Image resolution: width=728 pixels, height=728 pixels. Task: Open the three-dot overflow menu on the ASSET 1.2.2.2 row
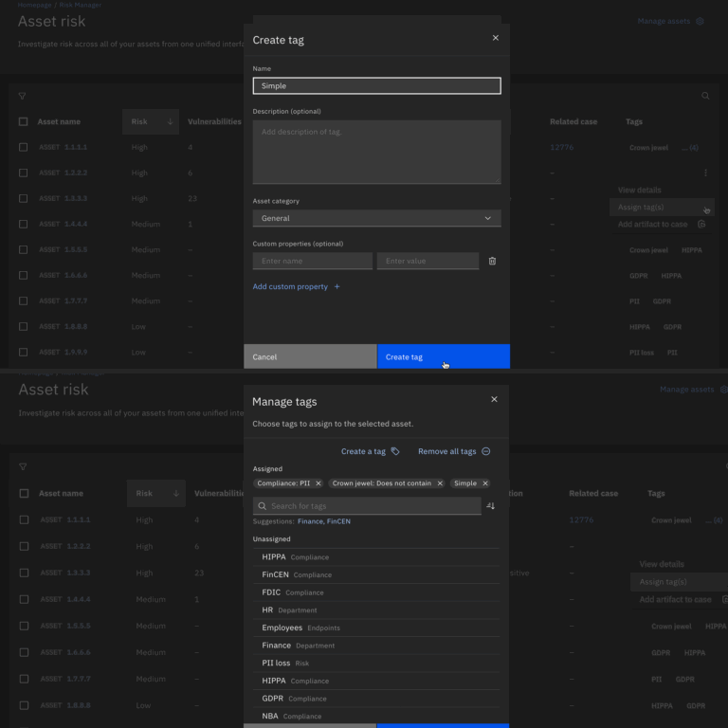coord(705,173)
